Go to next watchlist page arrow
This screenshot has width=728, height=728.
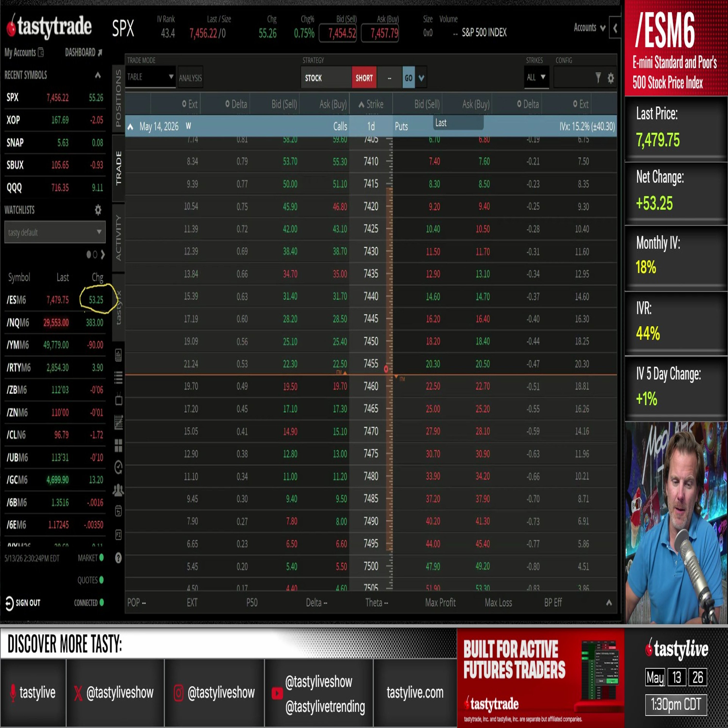(x=103, y=255)
